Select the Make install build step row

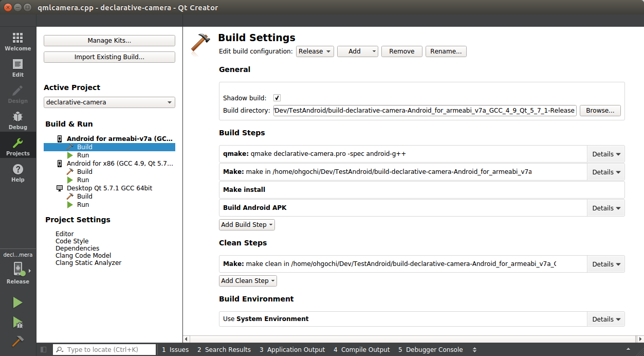click(422, 190)
